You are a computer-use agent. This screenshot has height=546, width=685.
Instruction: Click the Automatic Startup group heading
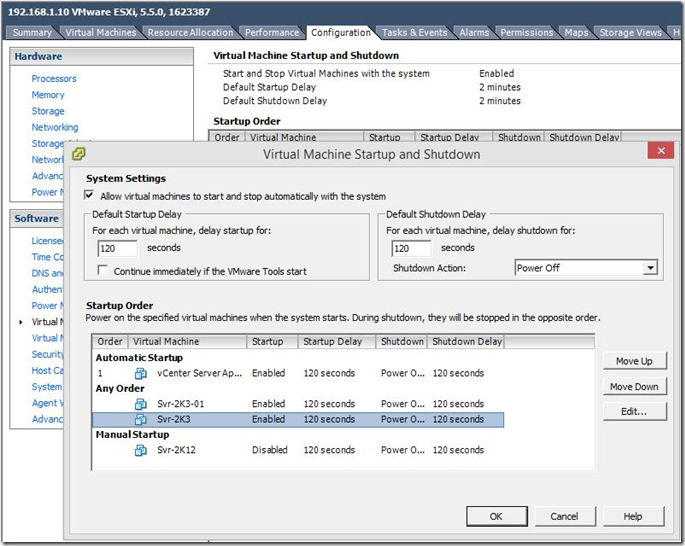click(x=139, y=358)
